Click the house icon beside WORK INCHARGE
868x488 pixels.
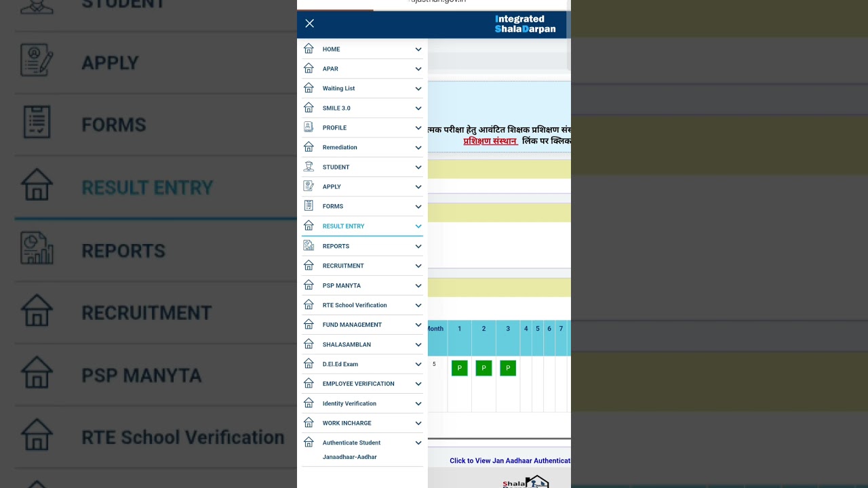309,423
